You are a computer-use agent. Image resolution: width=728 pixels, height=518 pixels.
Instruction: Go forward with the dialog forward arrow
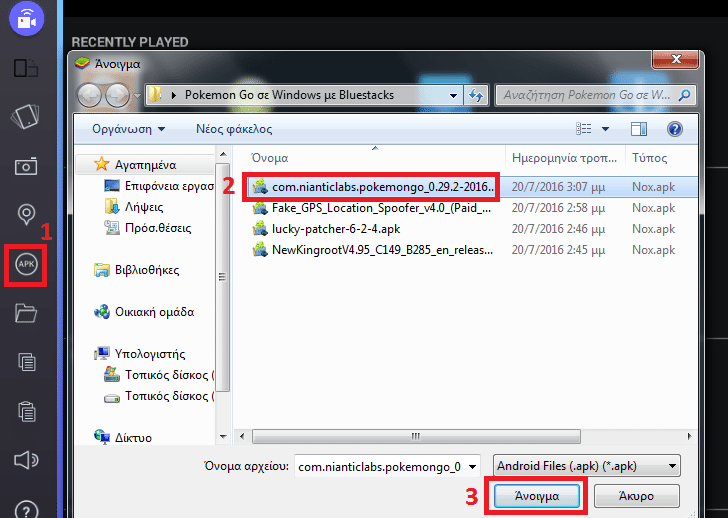click(117, 96)
